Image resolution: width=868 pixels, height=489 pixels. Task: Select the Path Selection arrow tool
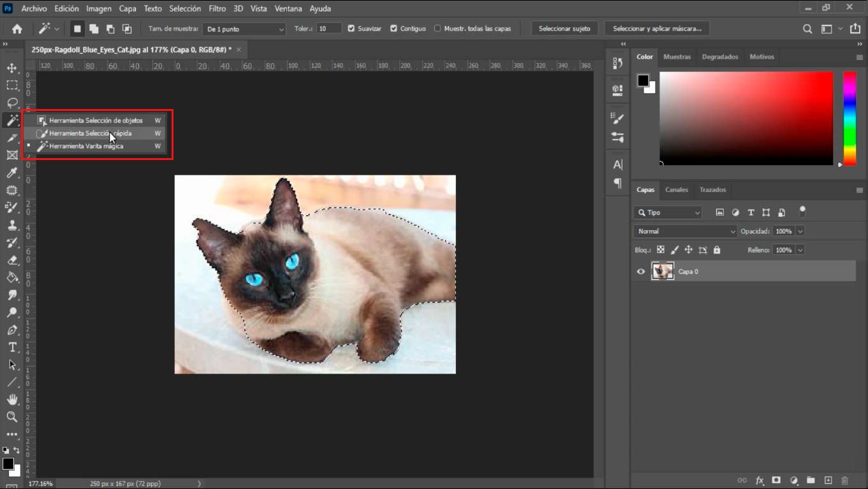click(x=12, y=365)
